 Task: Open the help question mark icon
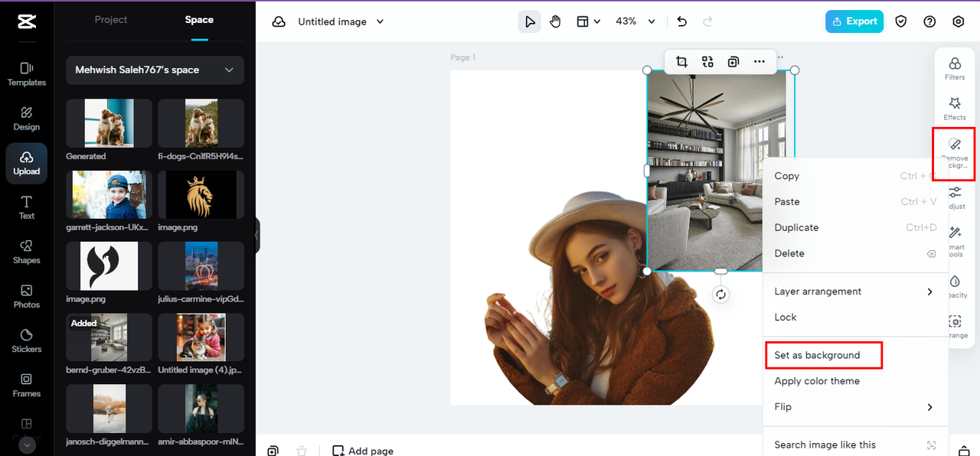[929, 21]
